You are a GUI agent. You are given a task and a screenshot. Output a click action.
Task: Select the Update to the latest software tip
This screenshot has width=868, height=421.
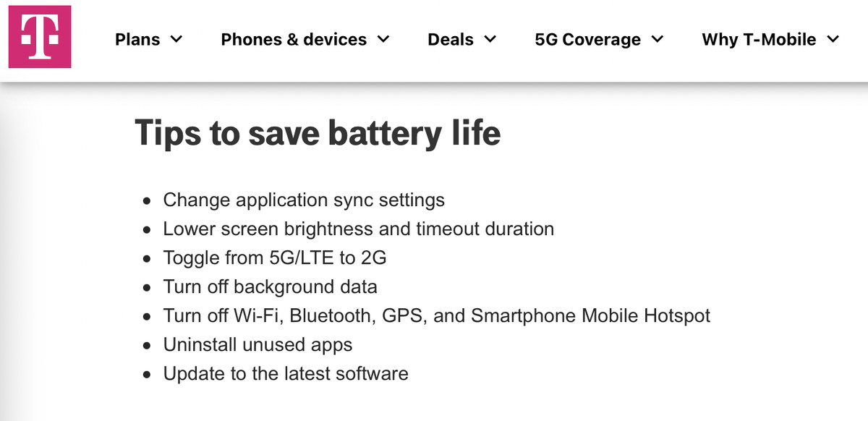(286, 374)
